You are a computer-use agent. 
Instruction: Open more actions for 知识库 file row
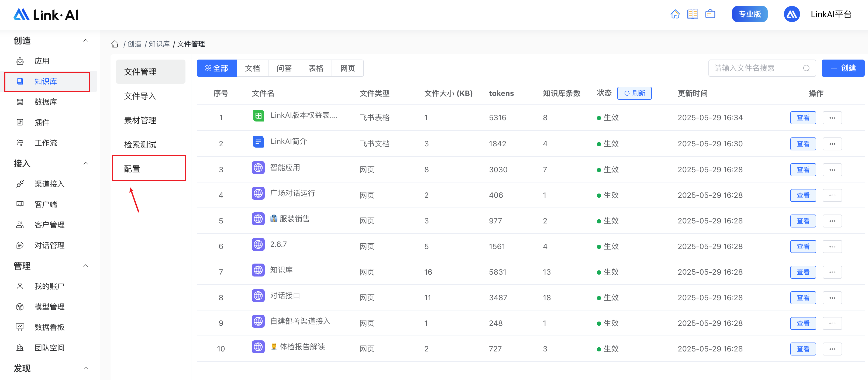pos(832,272)
